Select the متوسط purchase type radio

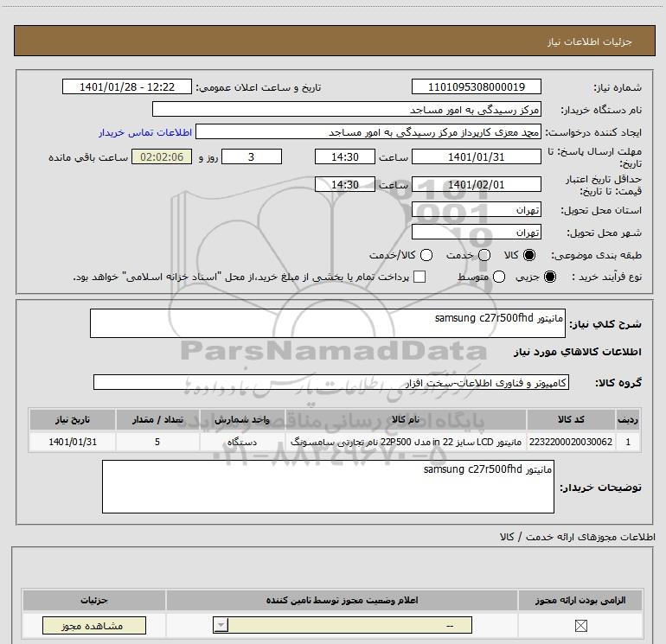(x=499, y=277)
